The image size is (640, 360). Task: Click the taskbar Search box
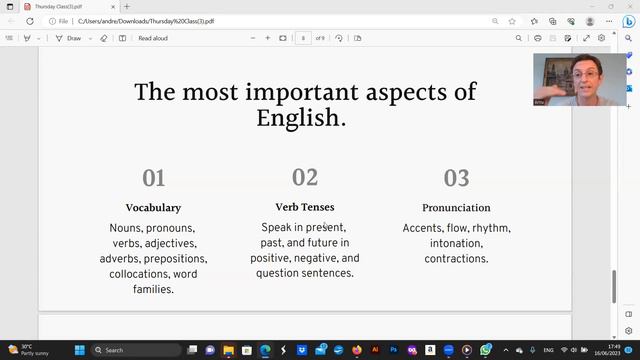click(x=136, y=350)
